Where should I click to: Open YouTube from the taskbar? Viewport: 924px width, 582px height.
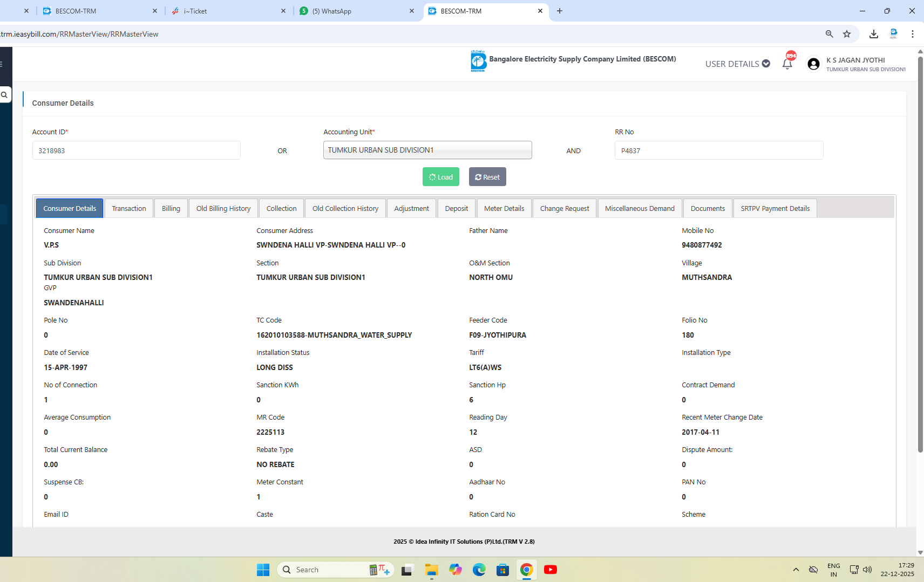[550, 570]
